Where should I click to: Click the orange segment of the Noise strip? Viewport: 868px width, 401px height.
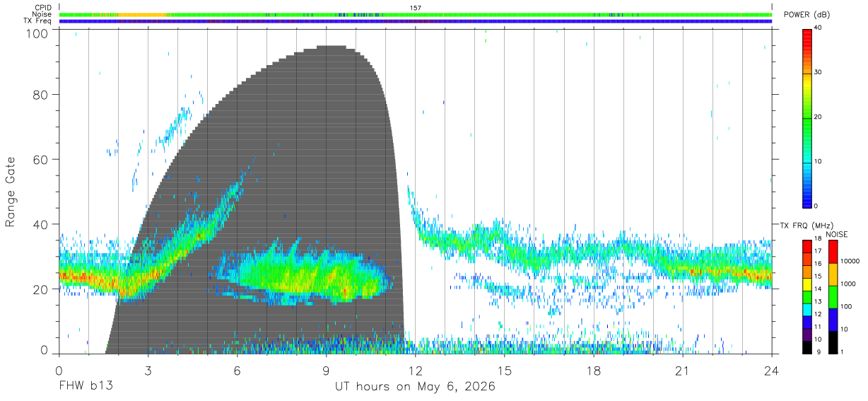click(x=141, y=14)
